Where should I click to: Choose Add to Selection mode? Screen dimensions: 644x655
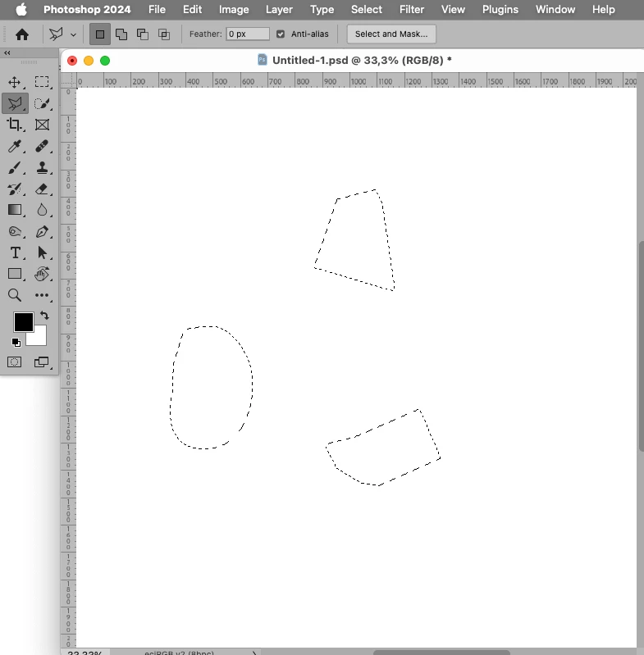121,34
